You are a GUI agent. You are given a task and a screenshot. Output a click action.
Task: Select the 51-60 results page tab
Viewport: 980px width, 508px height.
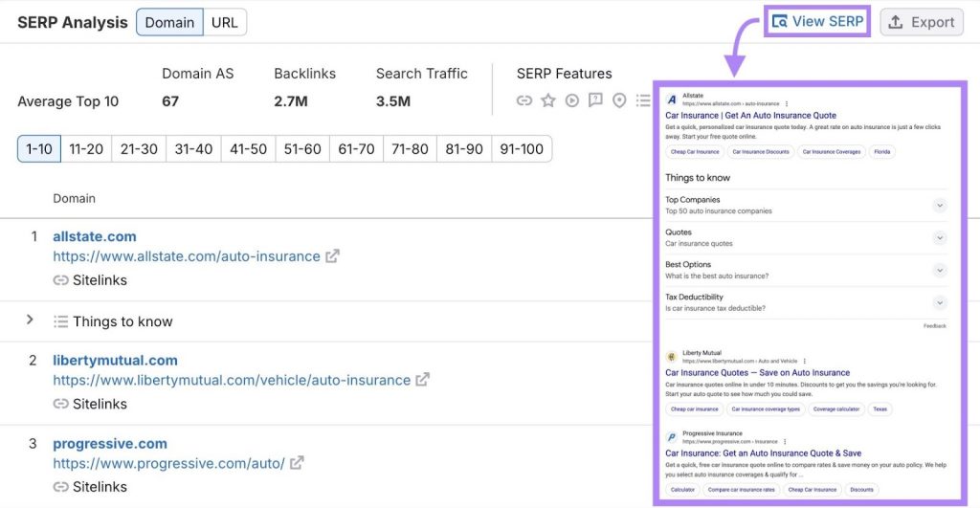[302, 148]
